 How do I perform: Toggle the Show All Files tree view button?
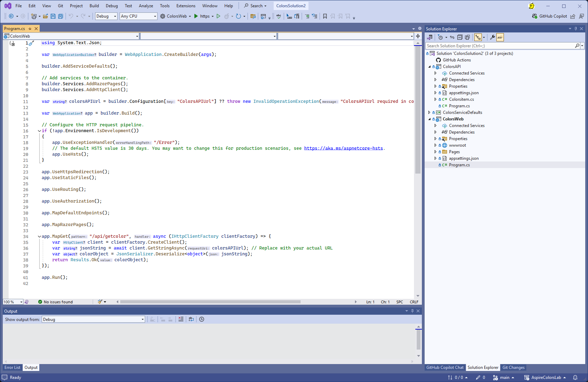(467, 37)
